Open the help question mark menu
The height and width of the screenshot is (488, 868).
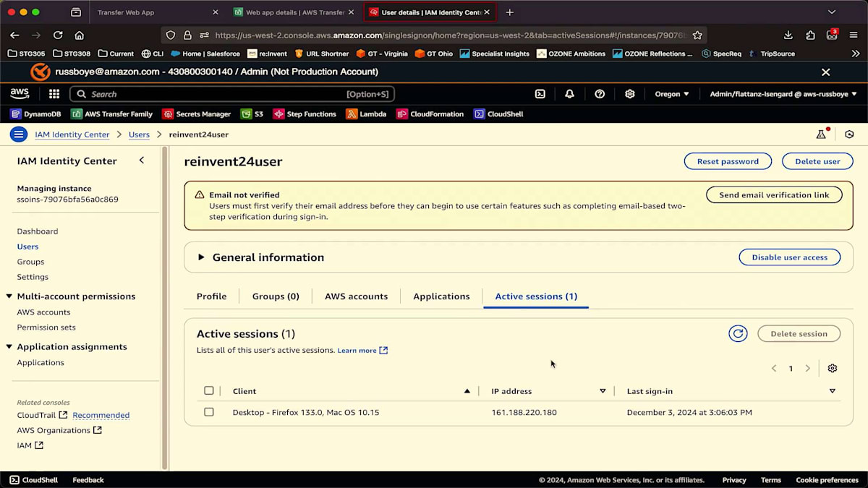click(600, 94)
